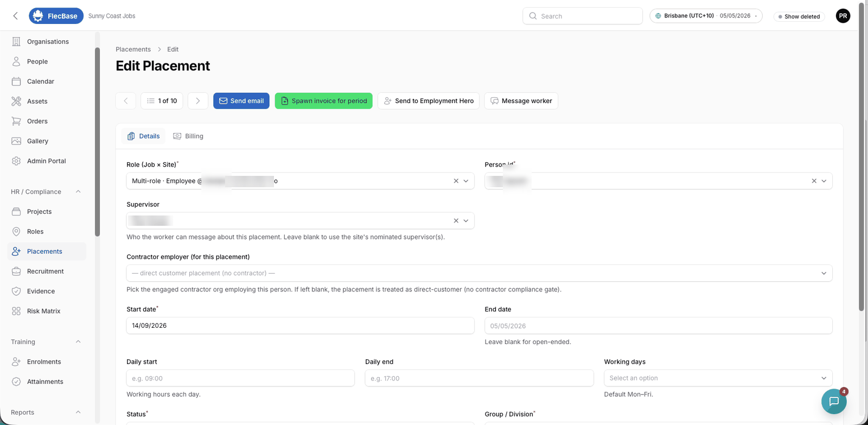Click Send to Employment Hero
This screenshot has height=425, width=868.
[428, 101]
